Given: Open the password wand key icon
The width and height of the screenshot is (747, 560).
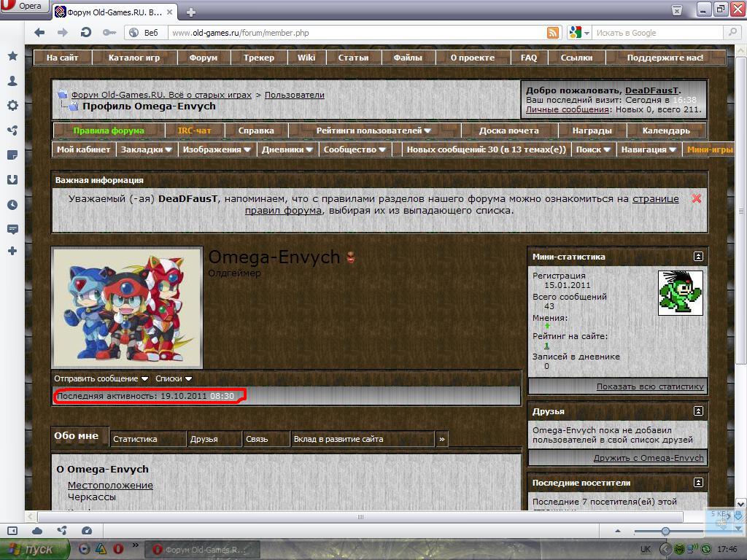Looking at the screenshot, I should pos(109,32).
